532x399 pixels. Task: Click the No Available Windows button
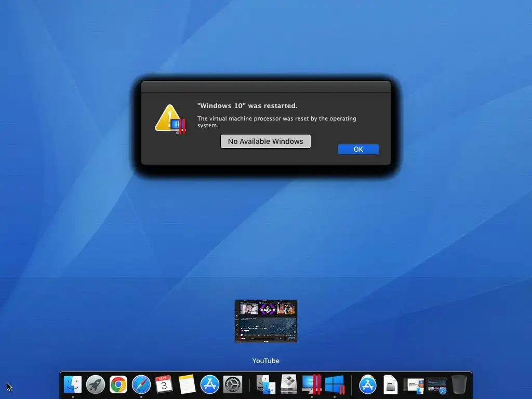point(265,141)
